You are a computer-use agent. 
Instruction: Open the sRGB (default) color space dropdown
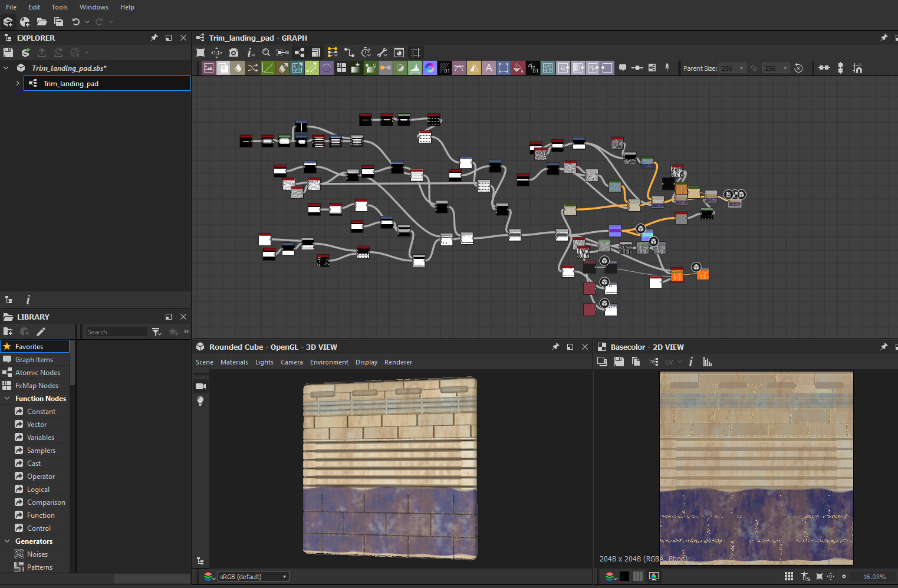point(254,576)
